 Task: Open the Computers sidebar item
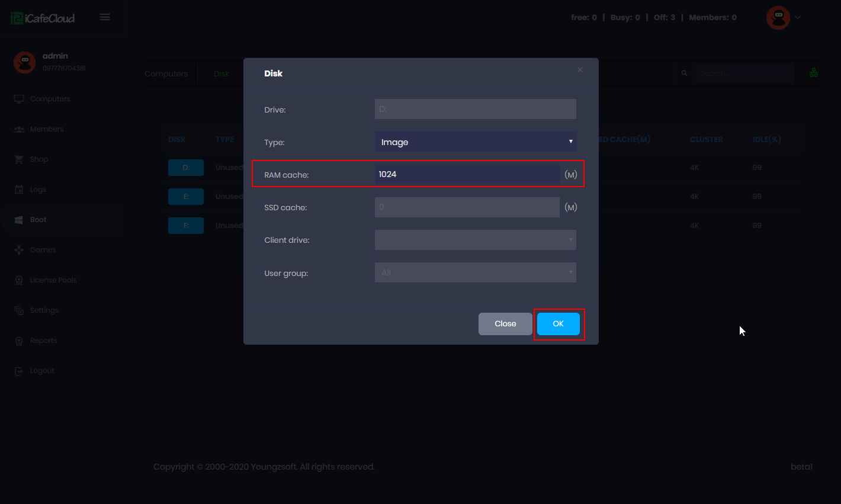50,99
